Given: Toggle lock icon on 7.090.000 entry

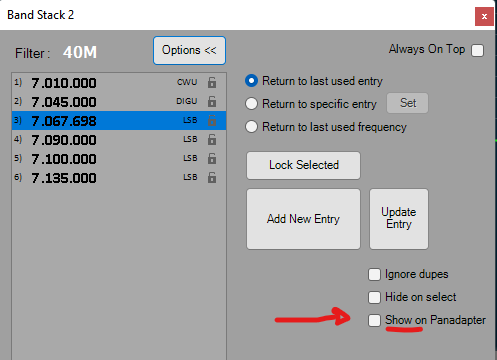Looking at the screenshot, I should point(212,139).
